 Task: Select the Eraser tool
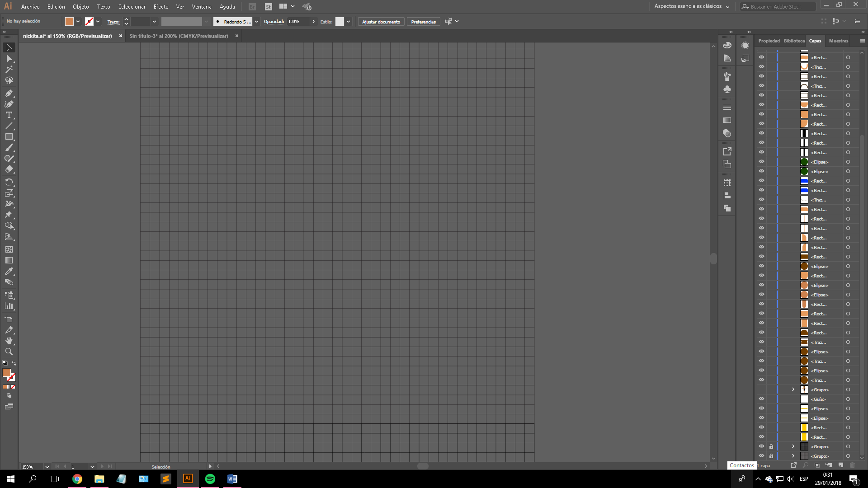click(x=9, y=169)
